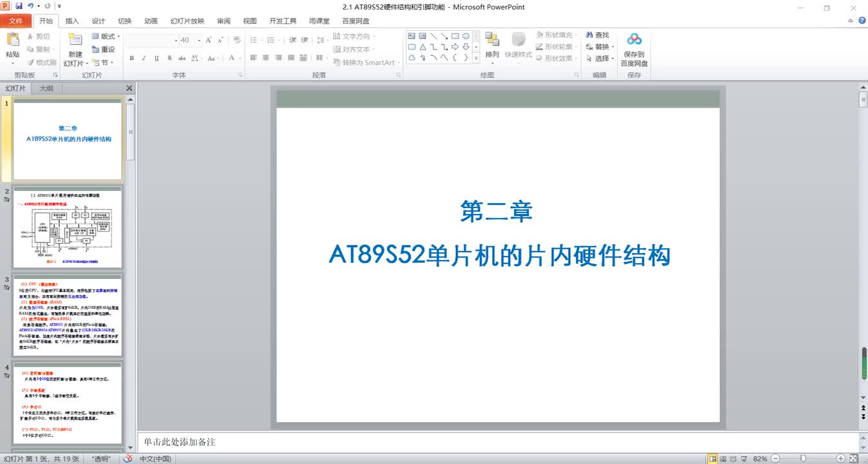Click the Paste (粘贴) clipboard icon
This screenshot has width=868, height=464.
point(12,39)
